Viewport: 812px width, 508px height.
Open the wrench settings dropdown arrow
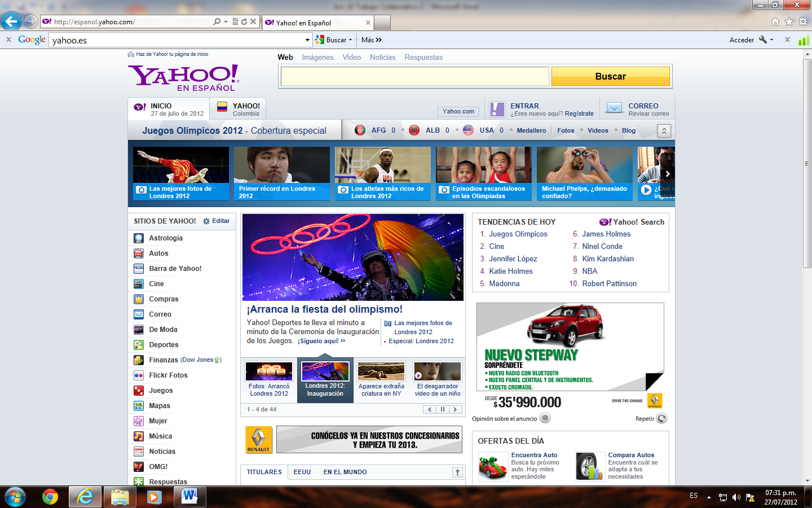771,40
